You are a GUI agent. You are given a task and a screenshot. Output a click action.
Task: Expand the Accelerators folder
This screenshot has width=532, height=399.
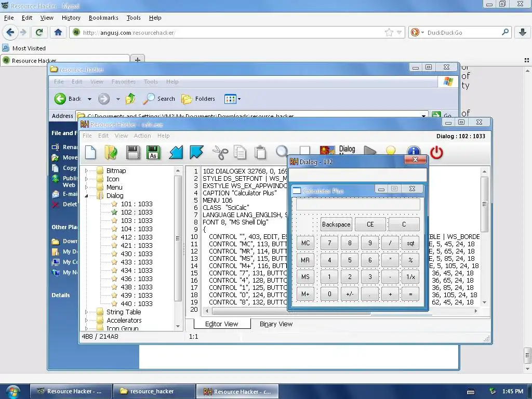(x=86, y=320)
